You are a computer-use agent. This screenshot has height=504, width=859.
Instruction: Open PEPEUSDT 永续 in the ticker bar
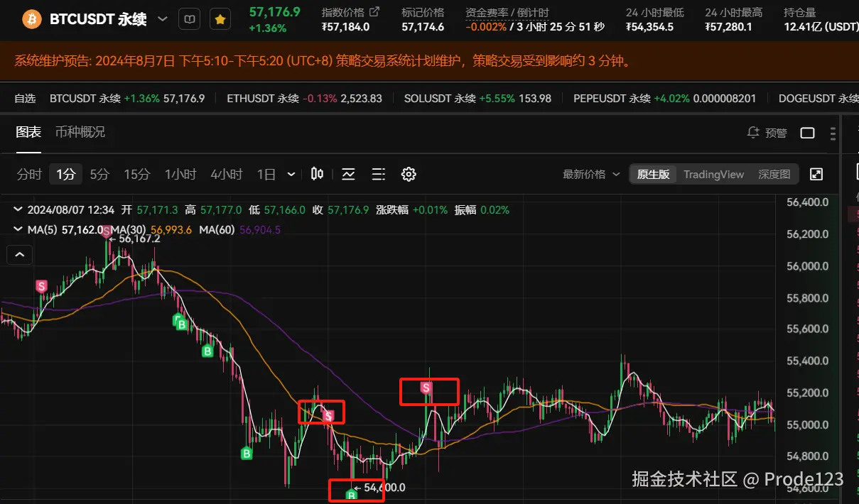(664, 99)
